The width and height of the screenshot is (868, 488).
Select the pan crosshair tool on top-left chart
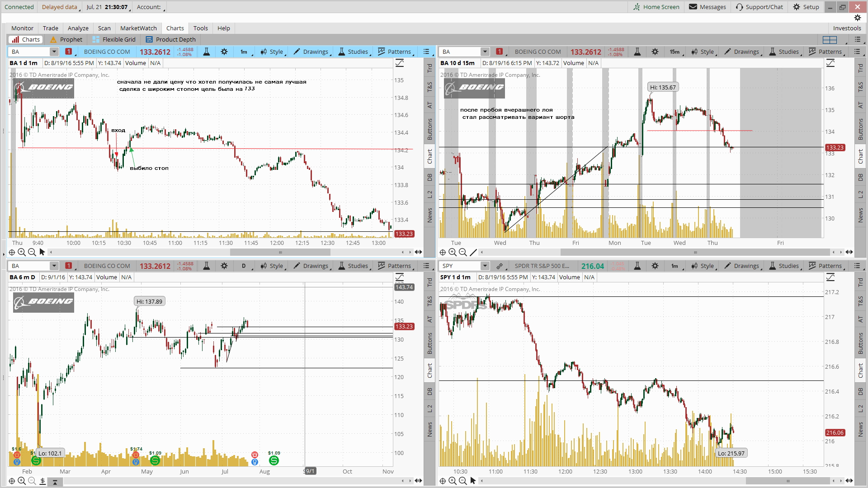pyautogui.click(x=12, y=252)
